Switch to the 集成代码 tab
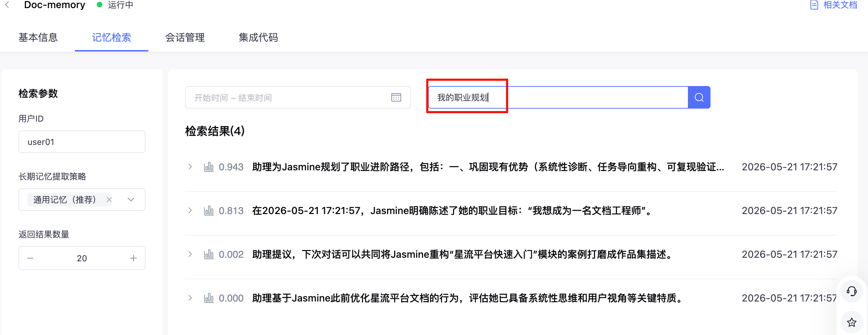This screenshot has height=335, width=868. (258, 37)
